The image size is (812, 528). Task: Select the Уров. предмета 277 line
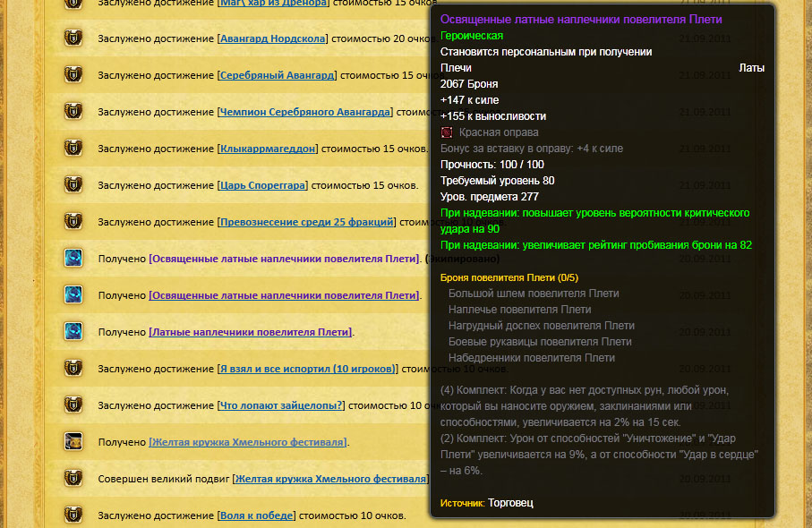[x=490, y=197]
